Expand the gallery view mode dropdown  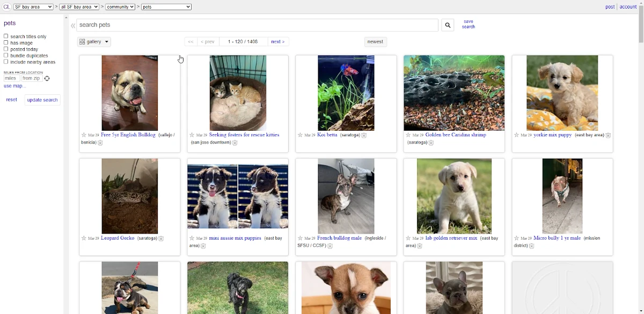pos(94,42)
